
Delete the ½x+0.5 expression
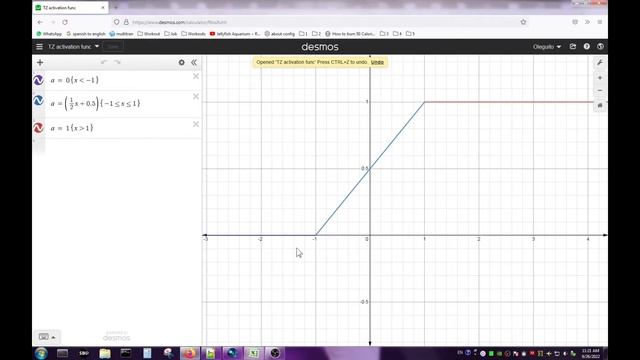coord(196,96)
